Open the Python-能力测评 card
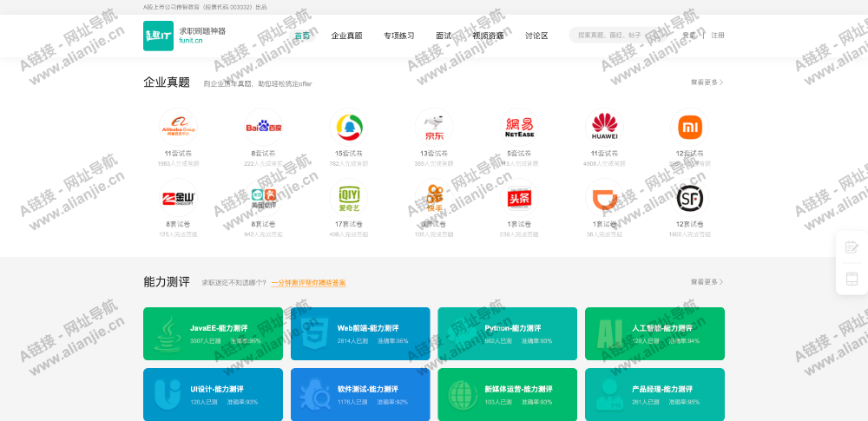Screen dimensions: 868x421 (x=508, y=334)
